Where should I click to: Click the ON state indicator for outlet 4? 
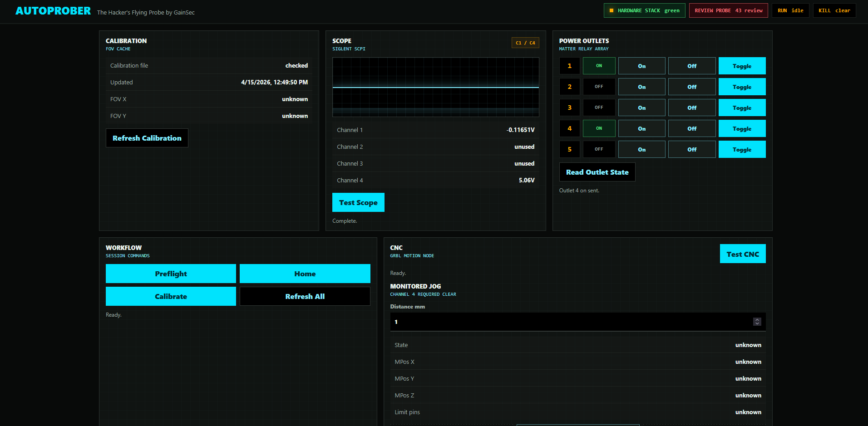click(x=598, y=128)
